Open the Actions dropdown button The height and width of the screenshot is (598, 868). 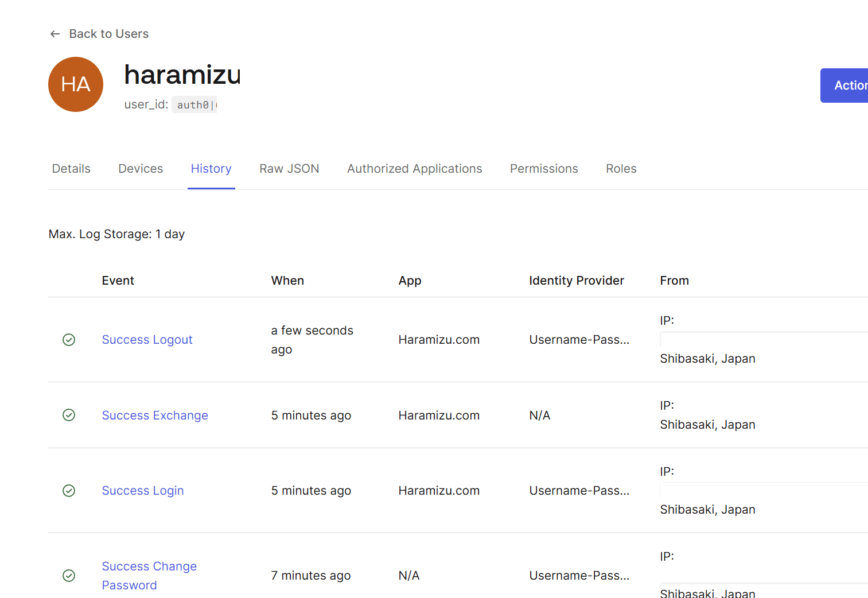[x=846, y=86]
